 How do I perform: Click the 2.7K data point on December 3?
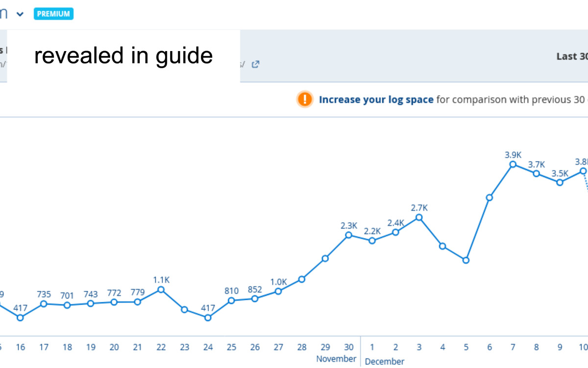(419, 217)
